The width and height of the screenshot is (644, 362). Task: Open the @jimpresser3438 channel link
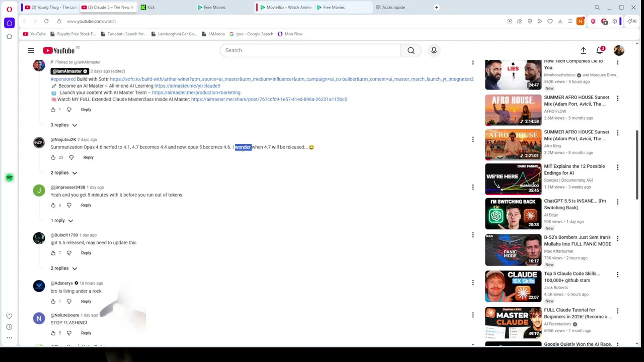[x=68, y=187]
